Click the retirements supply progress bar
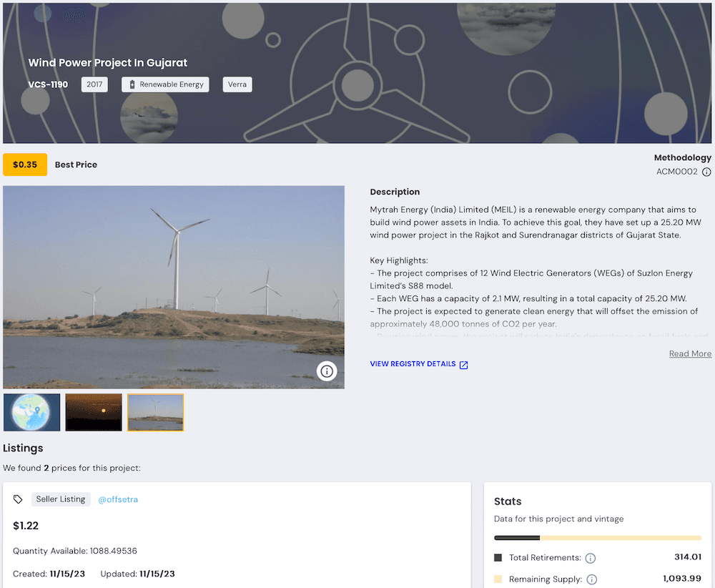This screenshot has height=588, width=715. point(597,538)
